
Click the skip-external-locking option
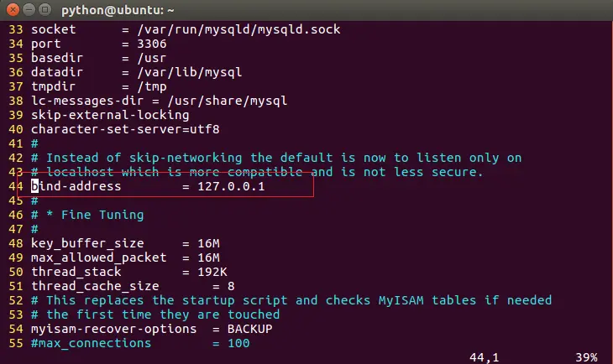click(110, 115)
